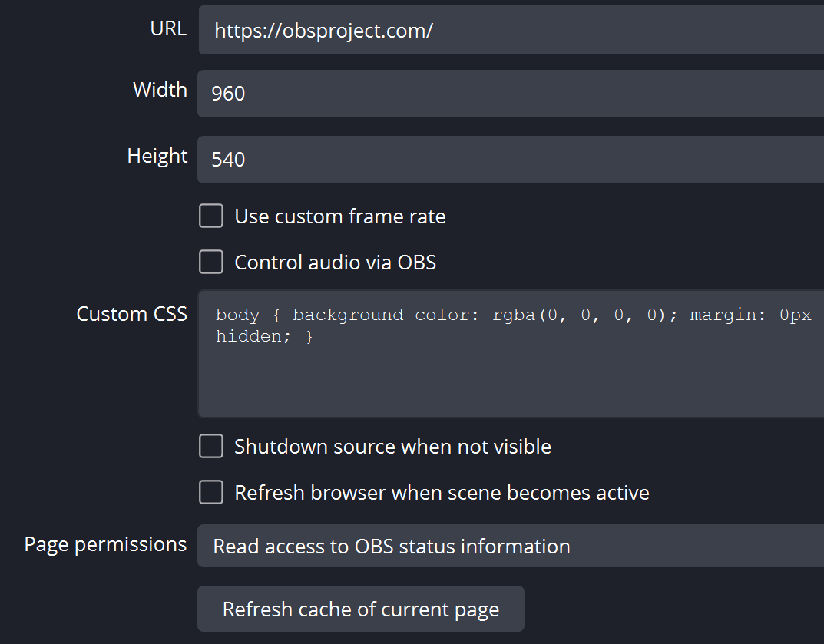Click the Control audio via OBS label

(x=335, y=262)
